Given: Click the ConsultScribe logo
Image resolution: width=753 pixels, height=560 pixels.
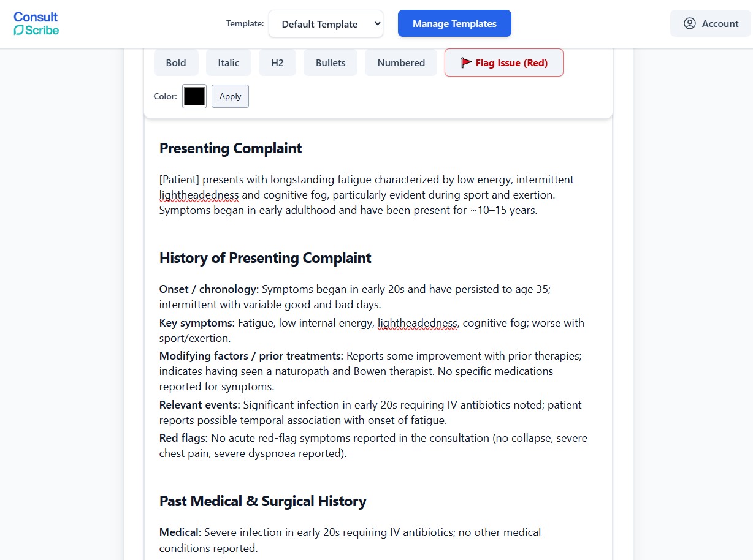Looking at the screenshot, I should pyautogui.click(x=35, y=23).
